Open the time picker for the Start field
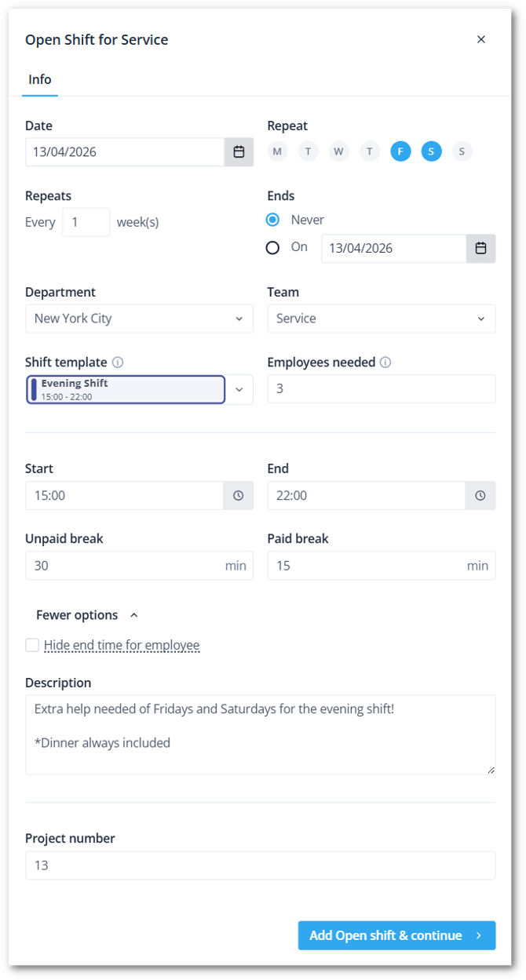 (x=239, y=495)
